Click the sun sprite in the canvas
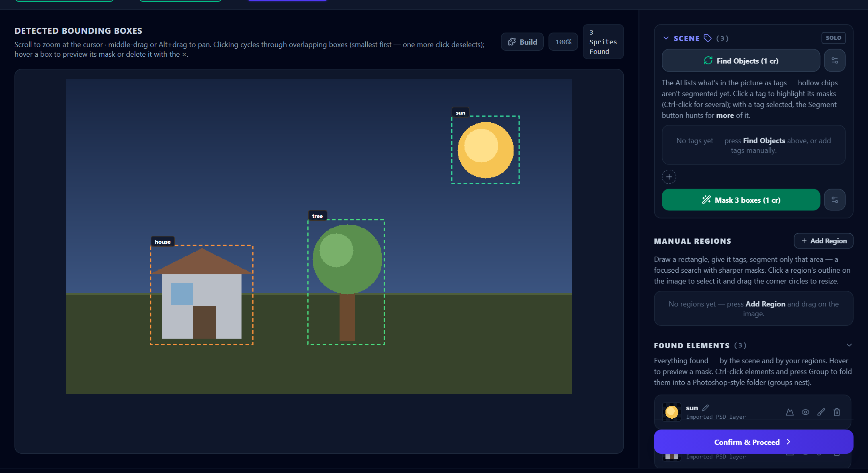 486,150
